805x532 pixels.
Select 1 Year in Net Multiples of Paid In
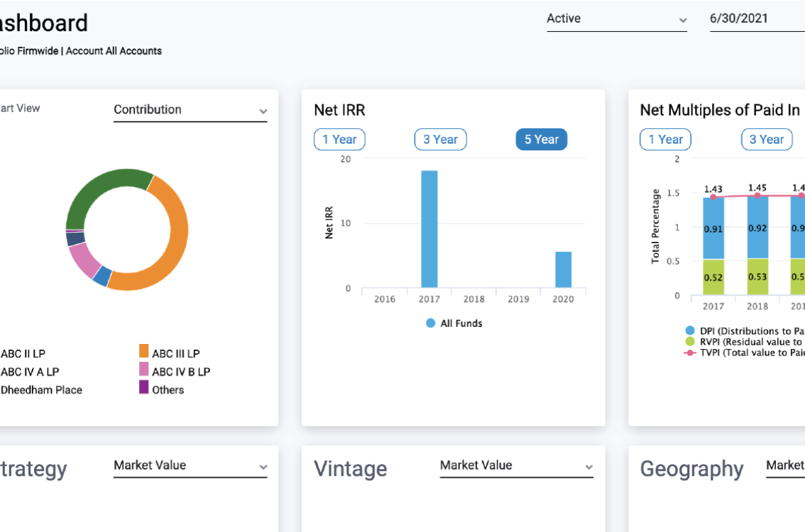coord(665,139)
